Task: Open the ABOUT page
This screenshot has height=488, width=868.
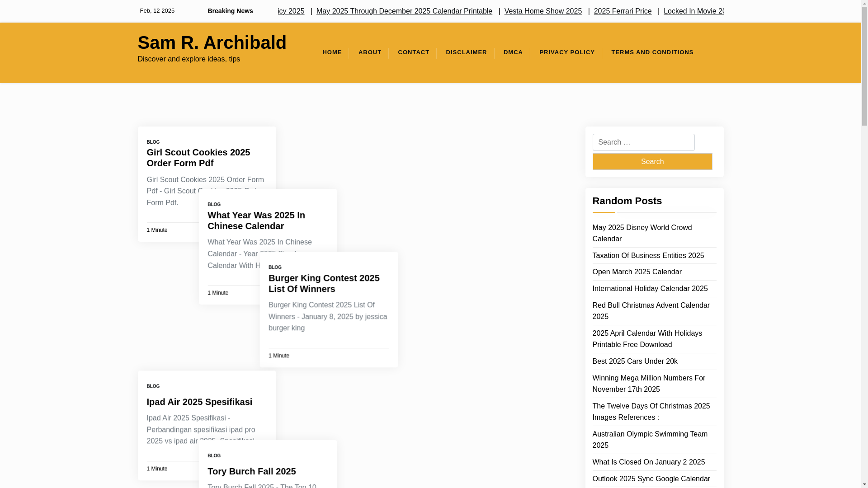Action: [370, 52]
